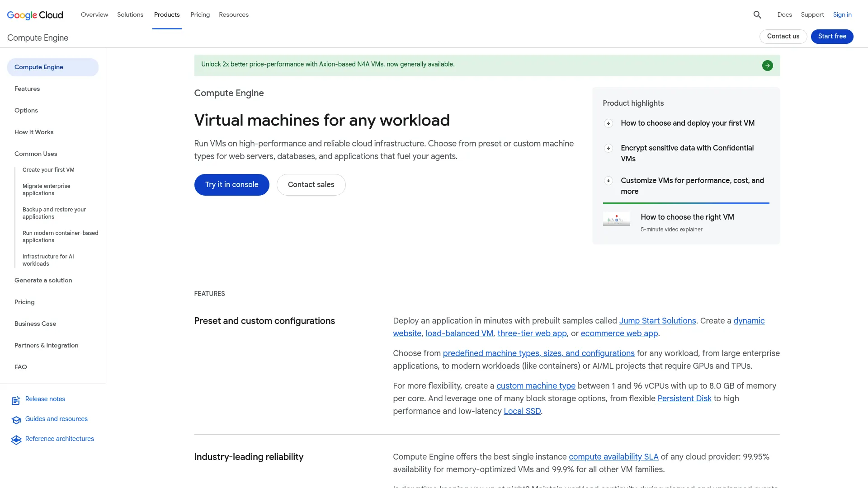Click the 'Compute Engine' header title
Image resolution: width=868 pixels, height=488 pixels.
[38, 38]
